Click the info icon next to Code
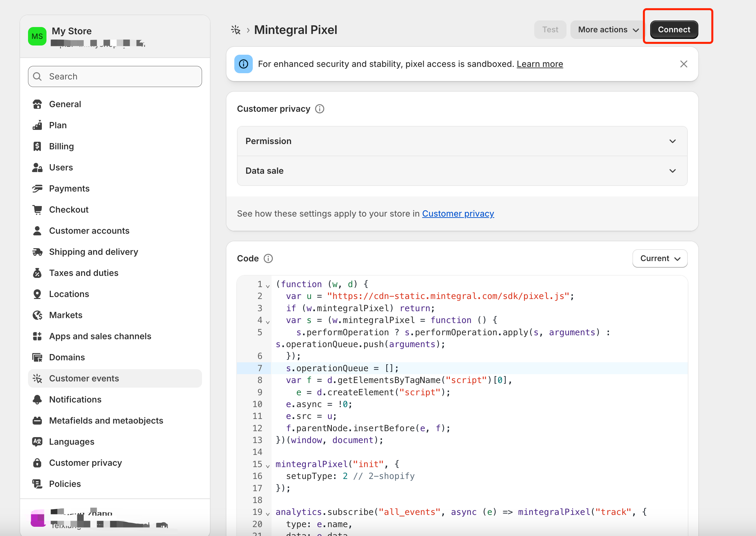The image size is (756, 536). point(268,258)
